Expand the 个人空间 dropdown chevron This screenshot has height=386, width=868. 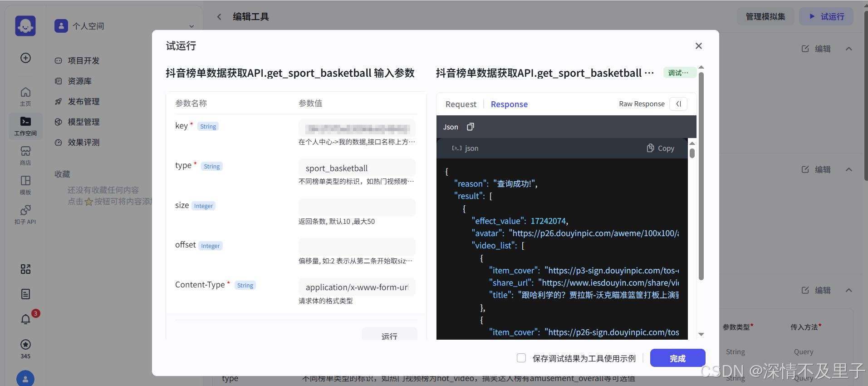(191, 26)
